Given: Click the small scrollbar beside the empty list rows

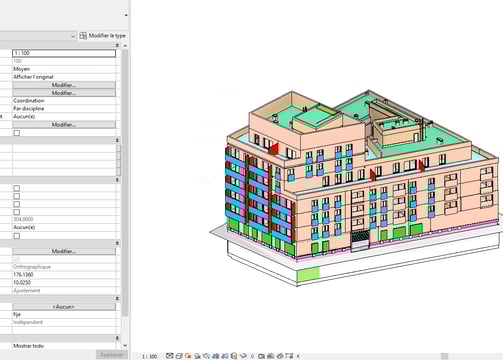Looking at the screenshot, I should [x=118, y=160].
